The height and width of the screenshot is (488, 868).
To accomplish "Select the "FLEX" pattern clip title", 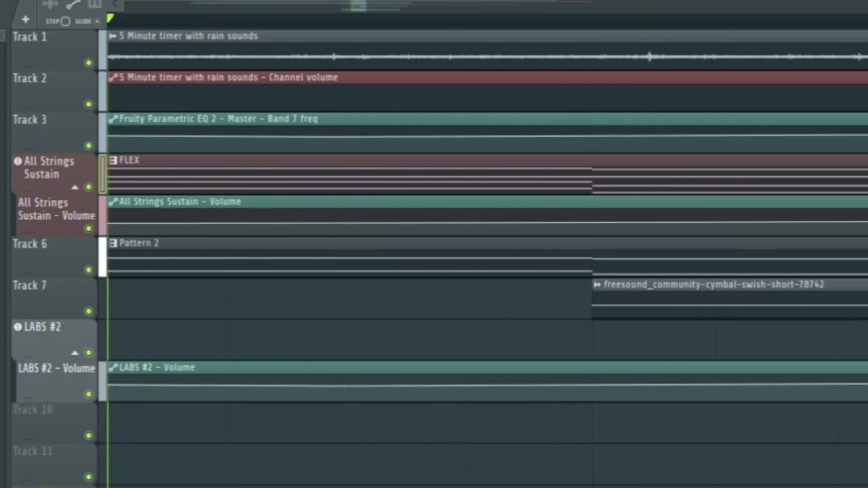I will tap(129, 161).
